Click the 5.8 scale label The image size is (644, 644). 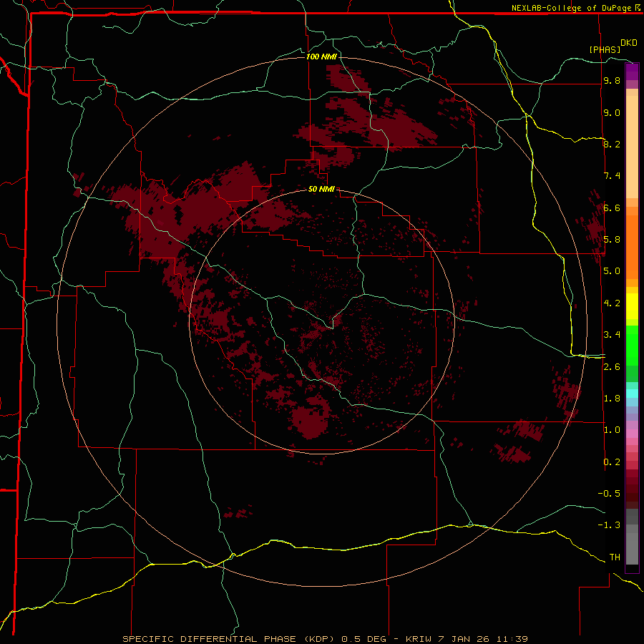click(612, 240)
